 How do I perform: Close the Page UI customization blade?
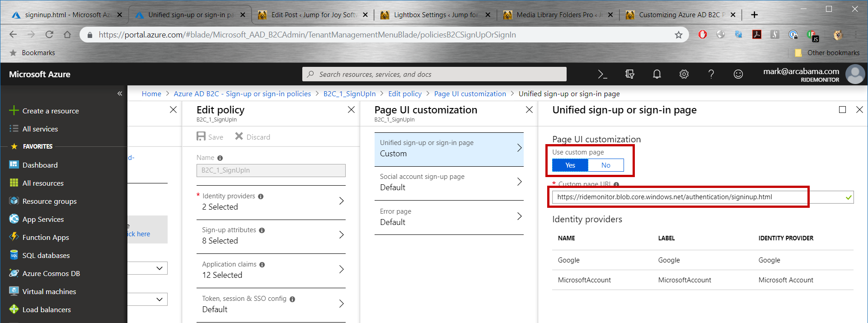tap(529, 110)
